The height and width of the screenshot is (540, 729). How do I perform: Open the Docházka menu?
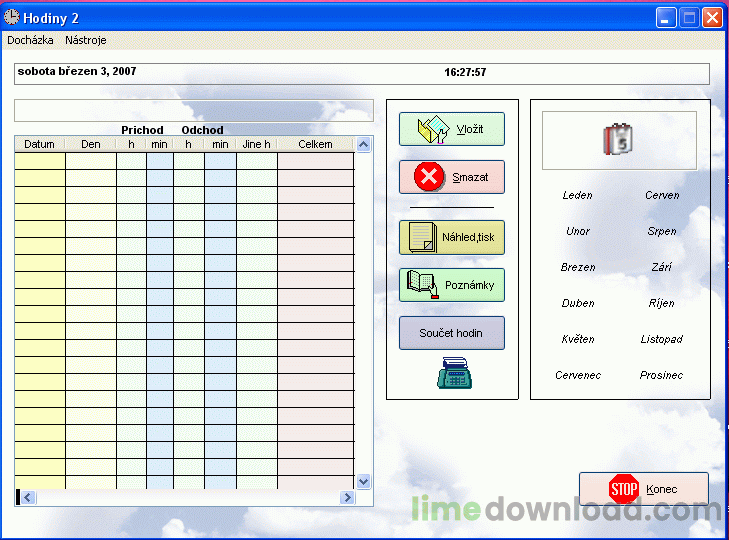pyautogui.click(x=30, y=40)
